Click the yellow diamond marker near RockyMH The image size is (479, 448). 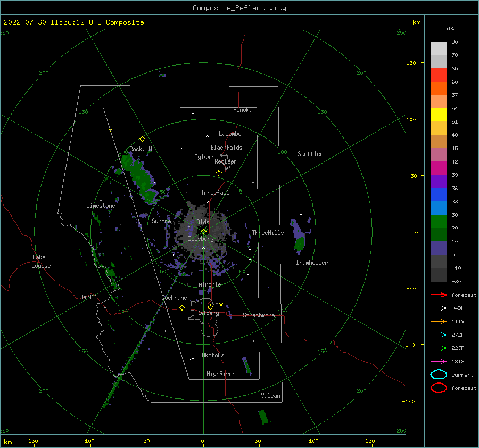(x=142, y=139)
